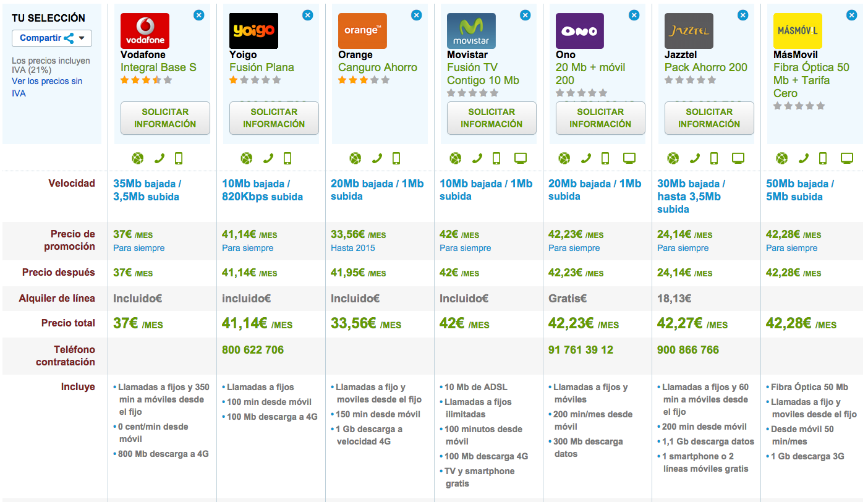This screenshot has width=868, height=502.
Task: Click MásMovil's mobile phone icon
Action: point(823,158)
